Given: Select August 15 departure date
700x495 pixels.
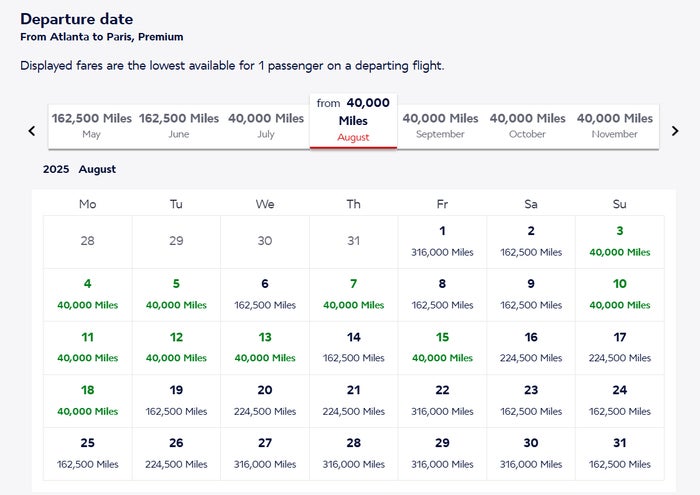Looking at the screenshot, I should click(442, 348).
